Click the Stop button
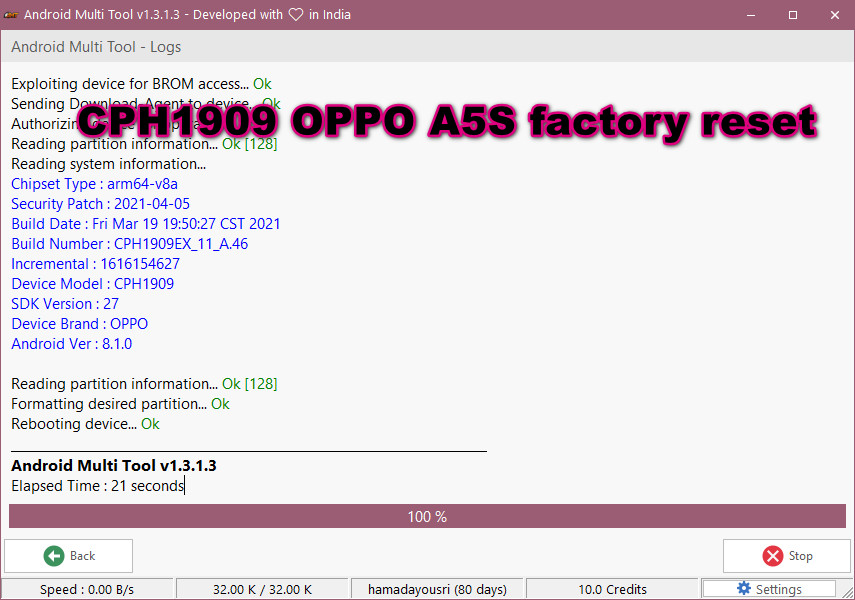The width and height of the screenshot is (855, 600). pos(786,556)
